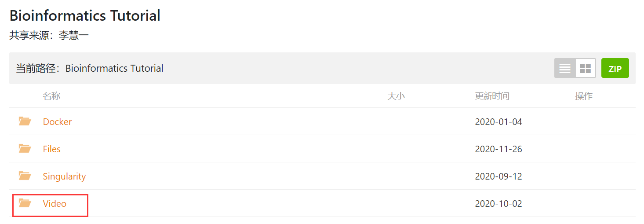
Task: Click the Video date 2020-10-02
Action: (x=498, y=204)
